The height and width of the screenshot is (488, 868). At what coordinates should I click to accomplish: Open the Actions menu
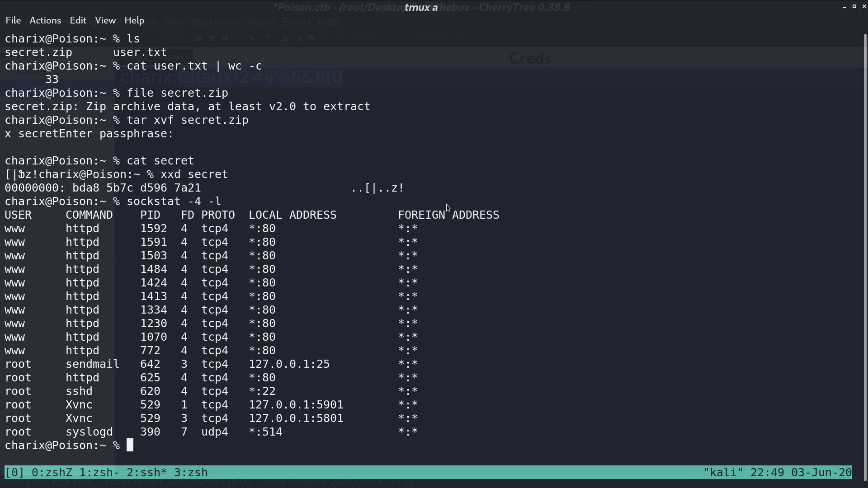45,20
